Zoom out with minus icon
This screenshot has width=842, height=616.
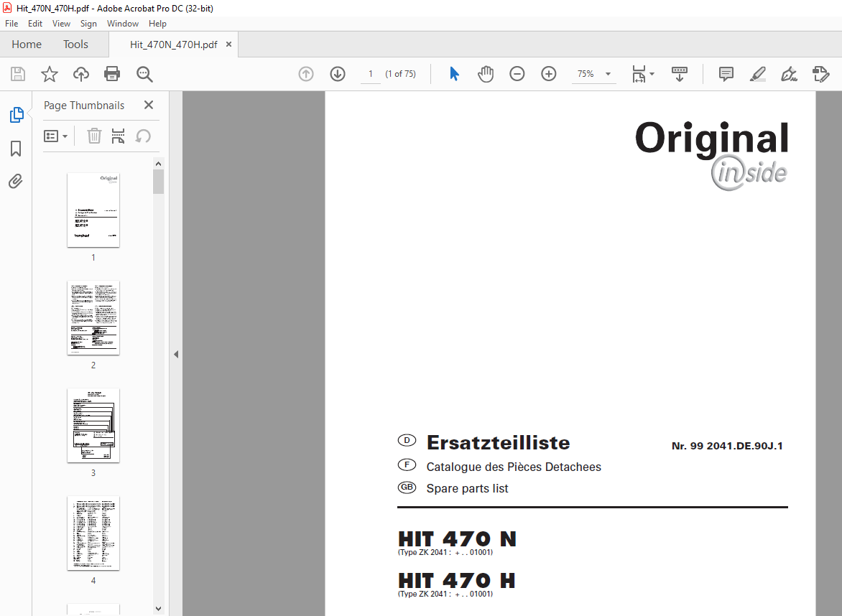[x=517, y=74]
